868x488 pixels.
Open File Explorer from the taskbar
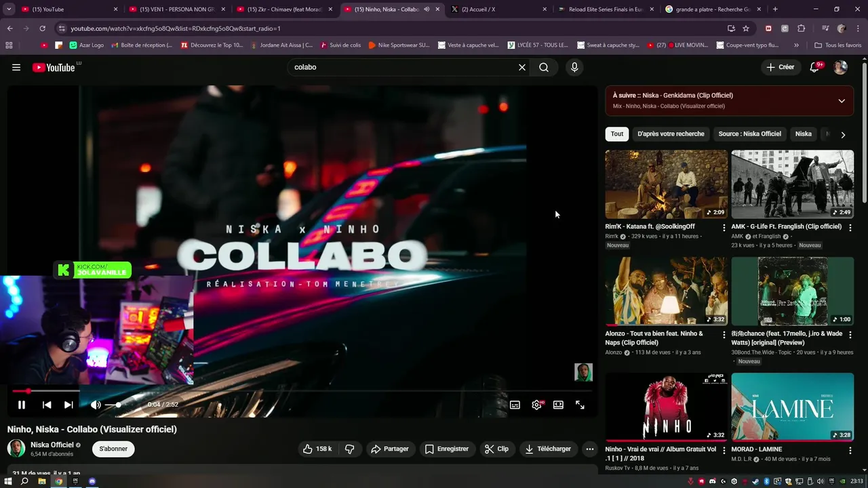pos(41,481)
